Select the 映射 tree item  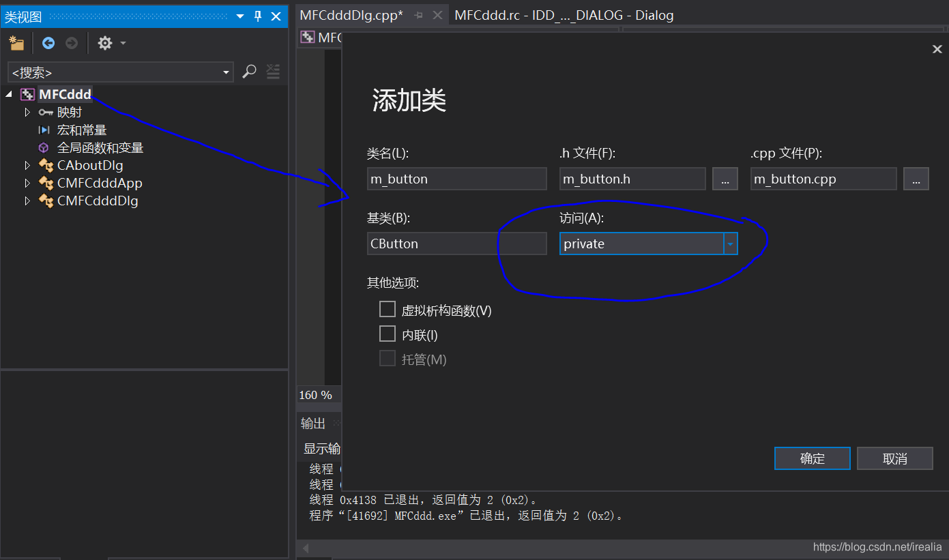tap(70, 112)
